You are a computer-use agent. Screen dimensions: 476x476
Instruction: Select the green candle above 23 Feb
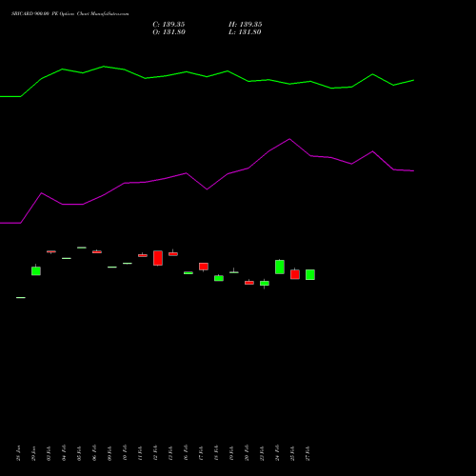265,284
